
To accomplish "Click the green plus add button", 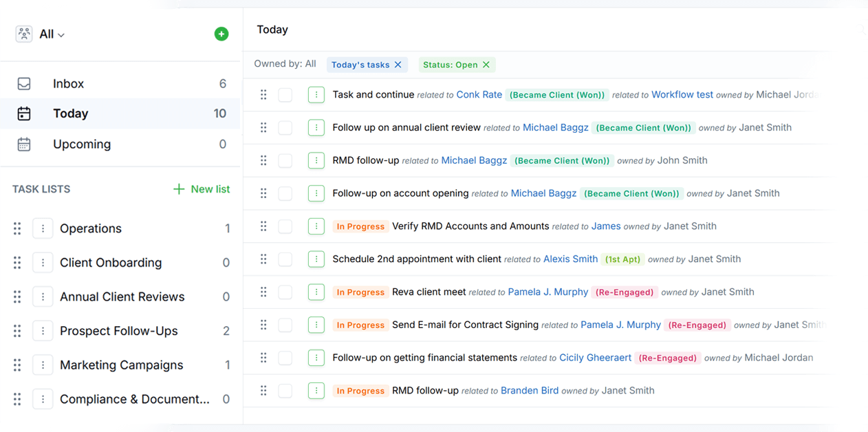I will click(x=221, y=34).
